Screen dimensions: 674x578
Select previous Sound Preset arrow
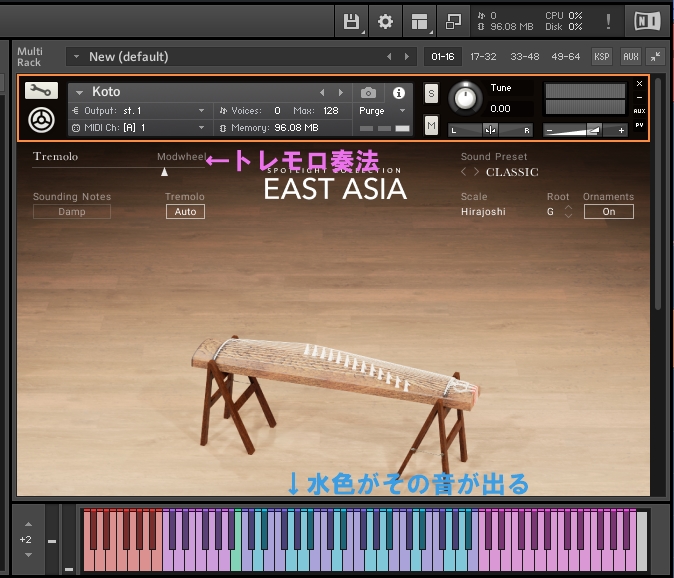tap(463, 171)
